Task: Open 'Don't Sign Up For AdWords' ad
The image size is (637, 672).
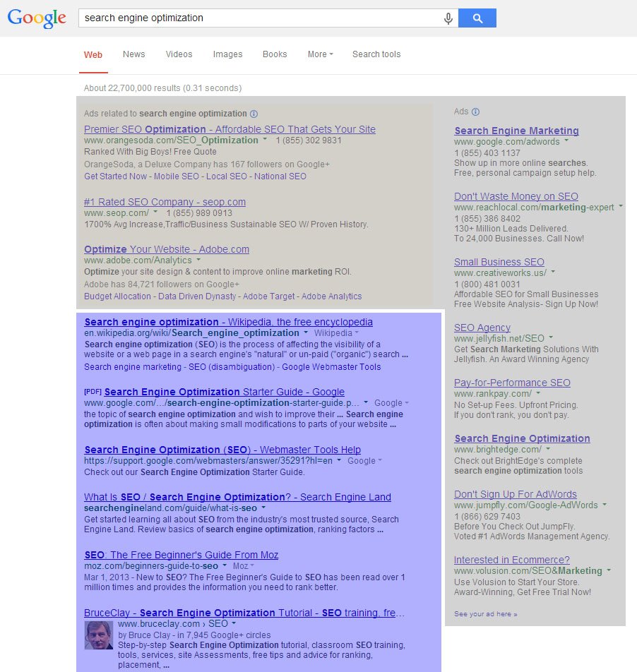Action: (x=516, y=494)
